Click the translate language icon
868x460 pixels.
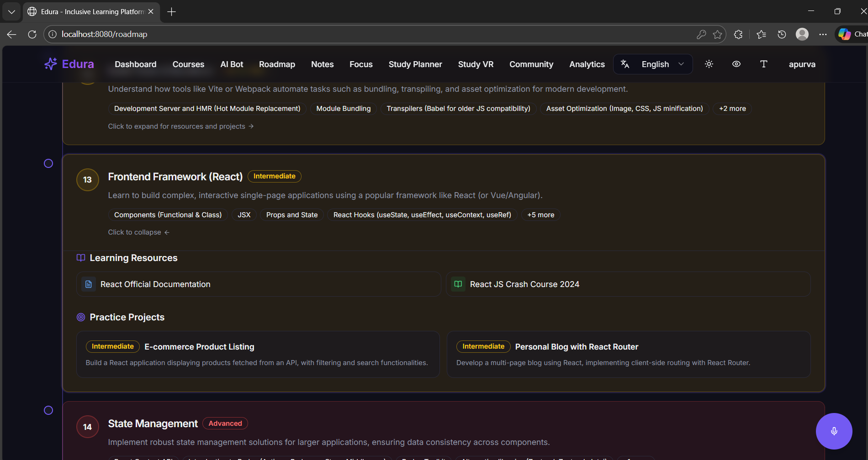click(625, 64)
